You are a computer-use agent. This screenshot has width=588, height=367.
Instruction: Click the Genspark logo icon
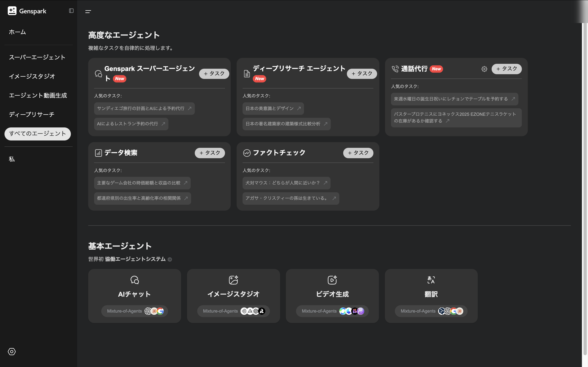pyautogui.click(x=12, y=11)
